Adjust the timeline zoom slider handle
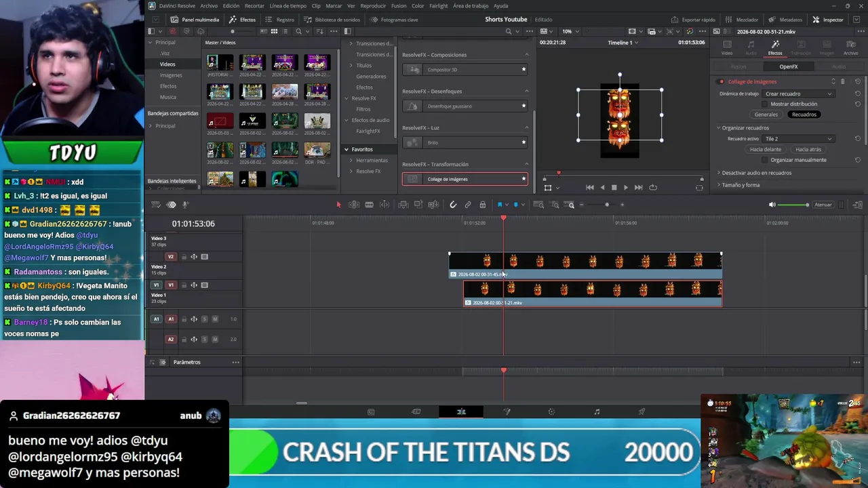The width and height of the screenshot is (868, 488). [x=607, y=205]
